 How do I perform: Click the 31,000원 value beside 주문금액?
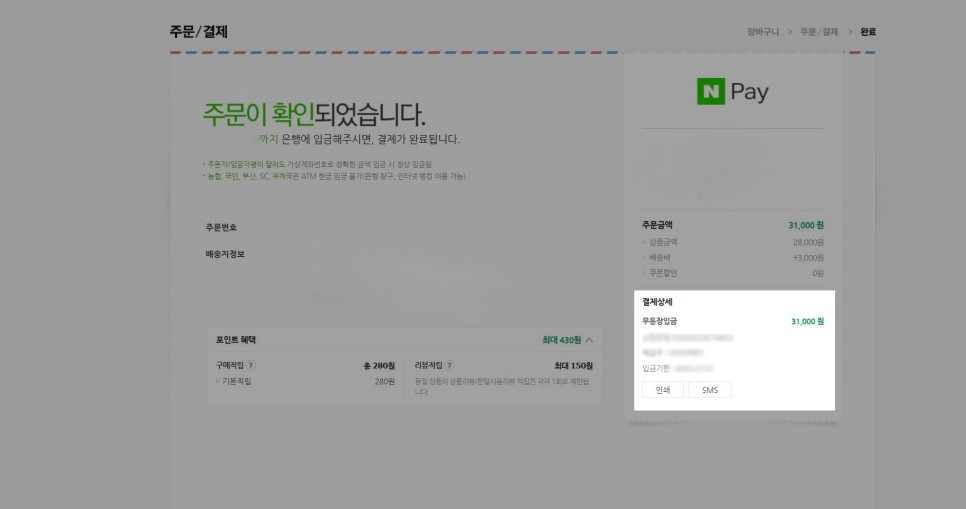[806, 226]
